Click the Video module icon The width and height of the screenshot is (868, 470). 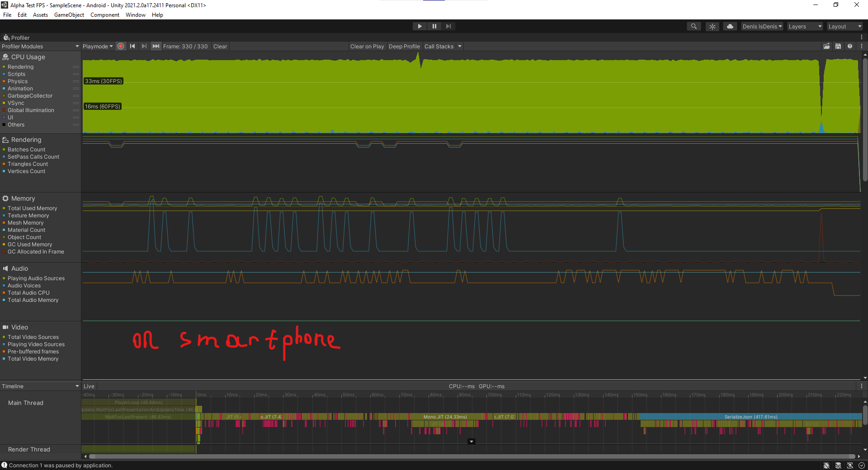tap(5, 327)
